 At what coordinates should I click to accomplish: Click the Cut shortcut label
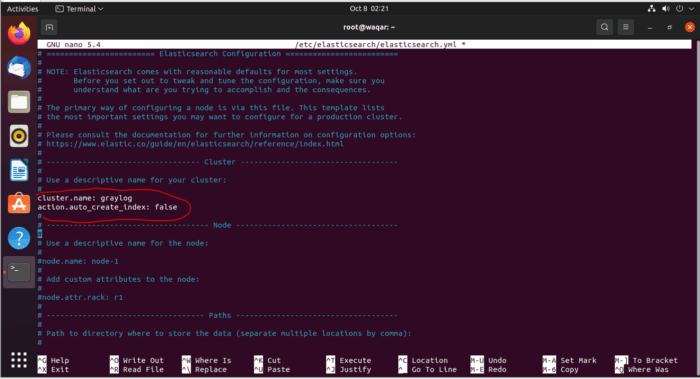coord(274,360)
